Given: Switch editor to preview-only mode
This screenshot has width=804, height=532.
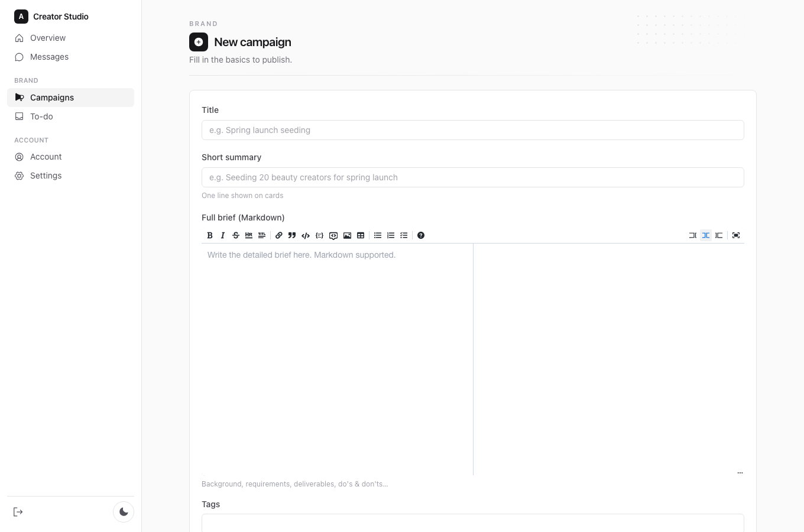Looking at the screenshot, I should pyautogui.click(x=719, y=235).
